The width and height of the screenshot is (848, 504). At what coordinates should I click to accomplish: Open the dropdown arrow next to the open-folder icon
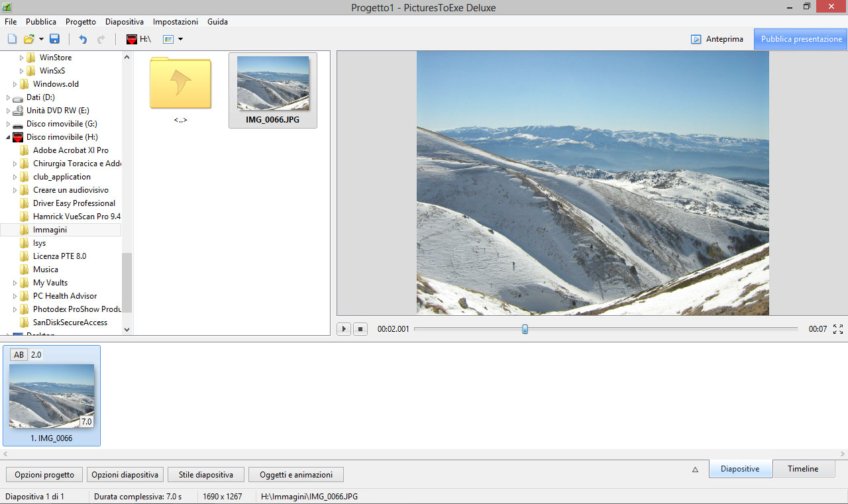point(41,39)
